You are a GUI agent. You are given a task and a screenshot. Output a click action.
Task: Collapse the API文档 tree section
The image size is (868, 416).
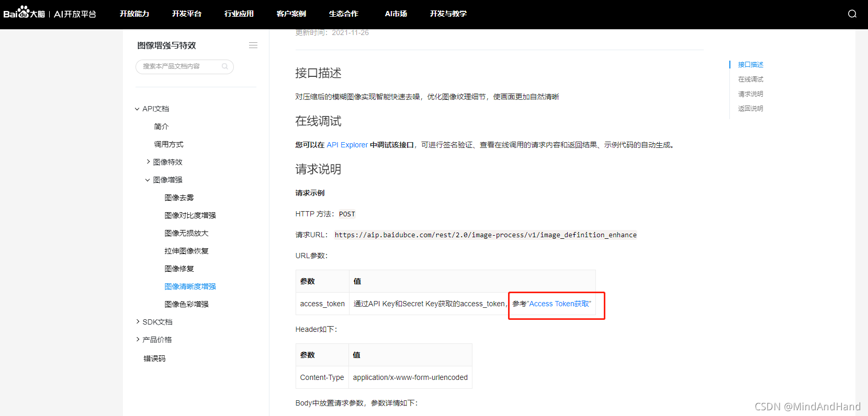pos(137,109)
